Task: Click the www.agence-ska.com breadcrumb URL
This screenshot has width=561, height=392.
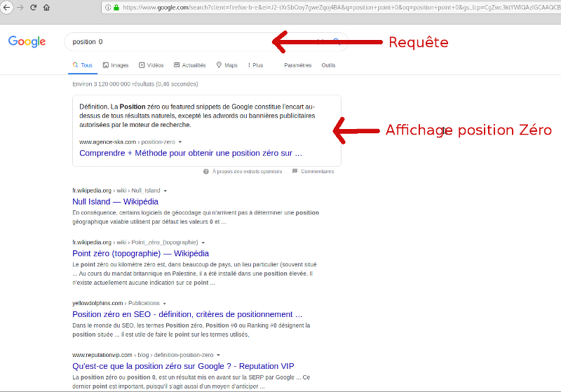Action: click(127, 142)
